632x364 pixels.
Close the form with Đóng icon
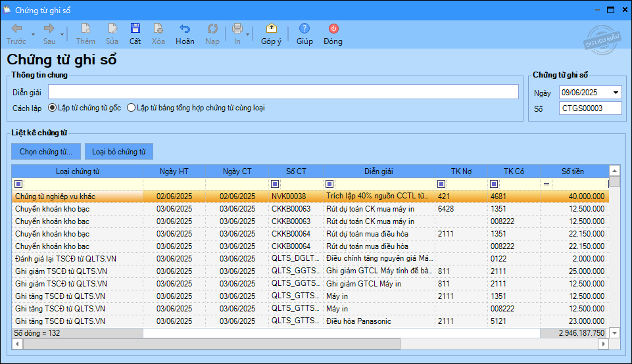pos(333,34)
